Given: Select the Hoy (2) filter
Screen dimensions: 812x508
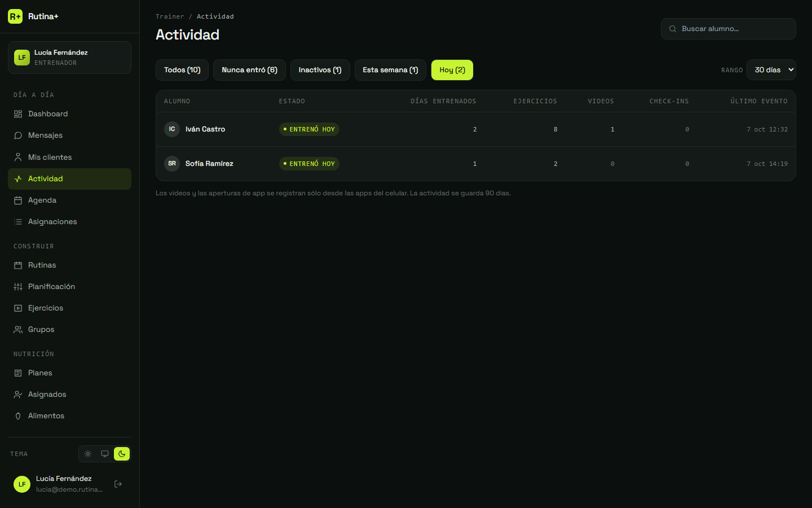Looking at the screenshot, I should click(x=452, y=70).
